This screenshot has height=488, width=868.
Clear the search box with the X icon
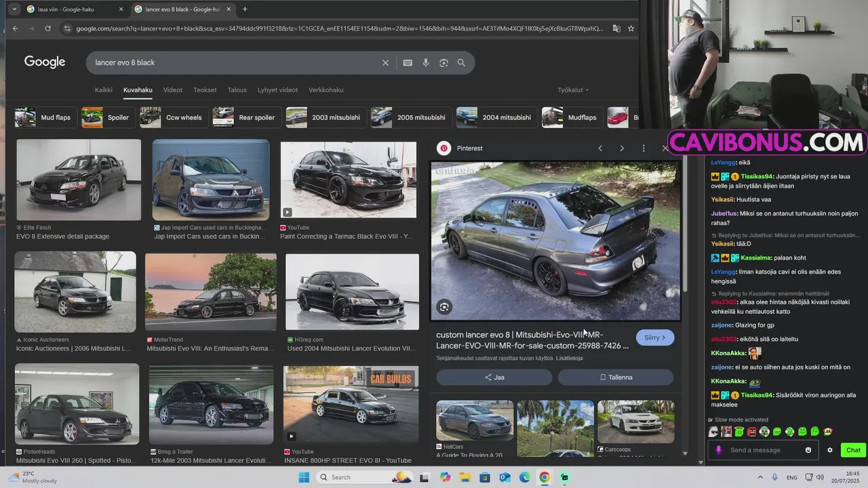click(x=385, y=62)
